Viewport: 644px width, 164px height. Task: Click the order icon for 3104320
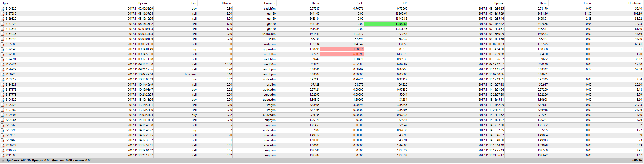click(3, 9)
